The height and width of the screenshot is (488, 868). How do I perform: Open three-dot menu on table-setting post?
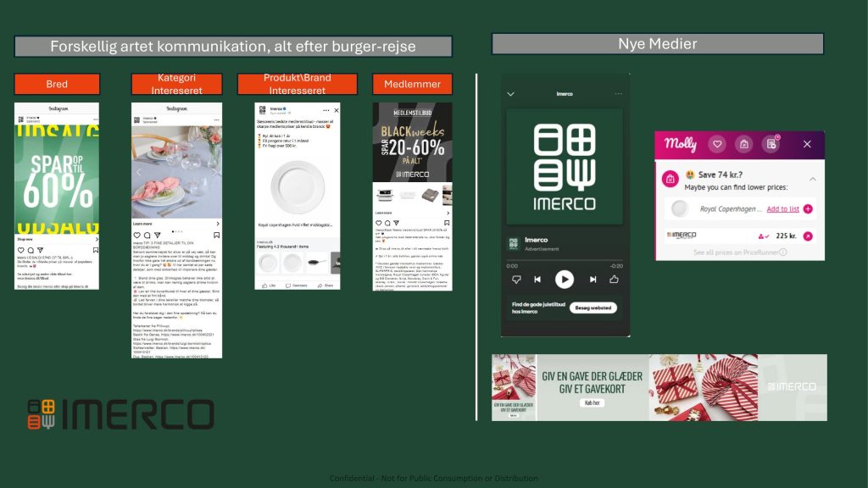[x=216, y=119]
